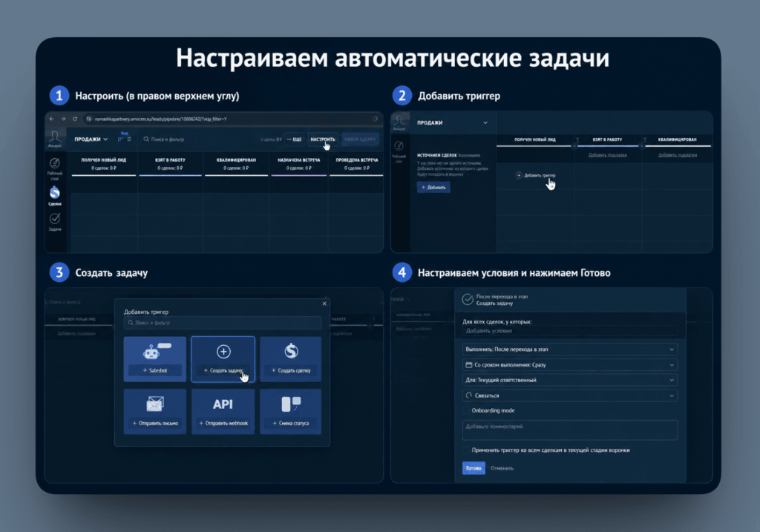Click the НОВАЯ СДЕЛКА button
760x532 pixels.
click(x=360, y=139)
